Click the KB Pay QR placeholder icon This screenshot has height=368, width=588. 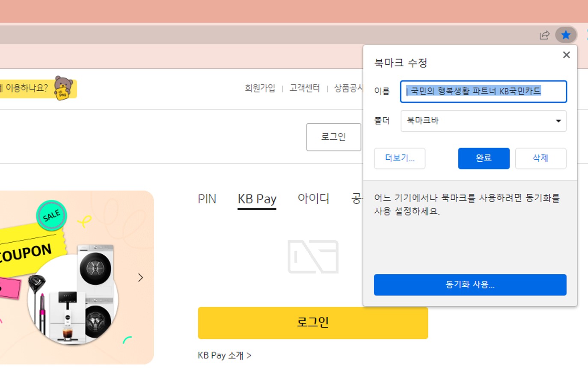click(313, 256)
